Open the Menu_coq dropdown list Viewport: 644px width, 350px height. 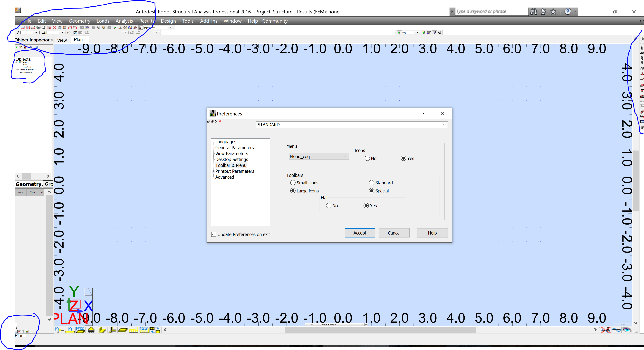[345, 156]
